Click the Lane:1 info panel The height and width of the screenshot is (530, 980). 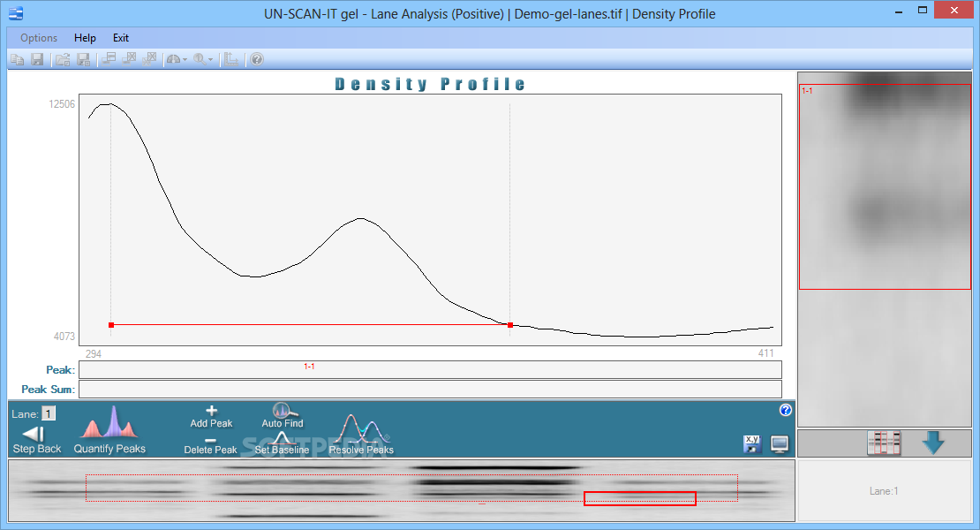coord(884,490)
